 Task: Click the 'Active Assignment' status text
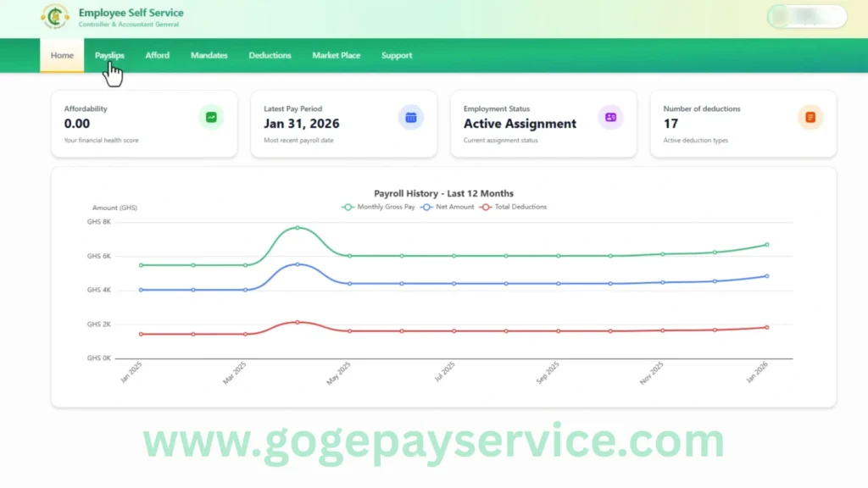point(520,124)
